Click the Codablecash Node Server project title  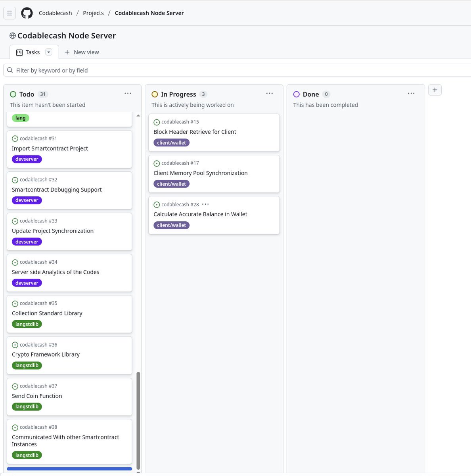pyautogui.click(x=67, y=36)
